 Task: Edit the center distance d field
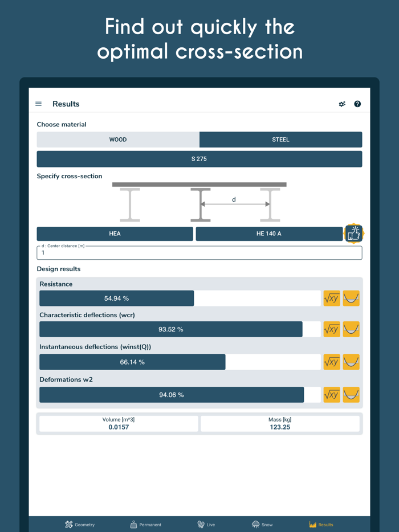(x=199, y=252)
